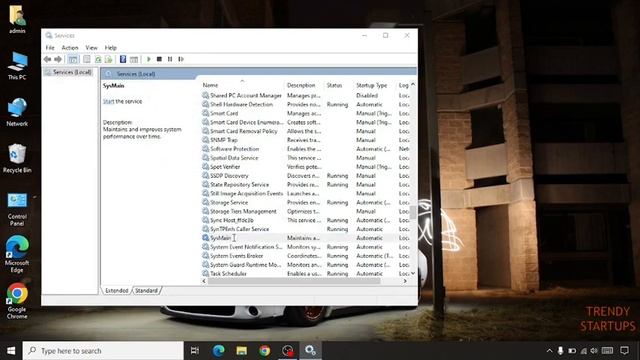
Task: Open the Windows Start menu
Action: (x=11, y=351)
